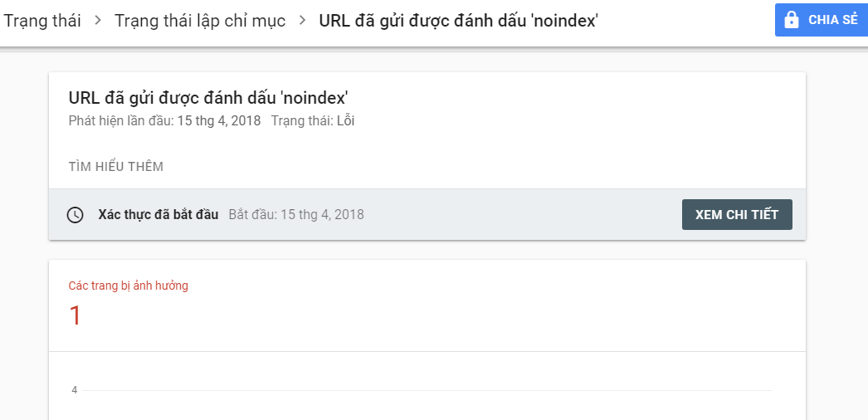The width and height of the screenshot is (868, 420).
Task: Click the chart's top gridline
Action: coord(427,391)
